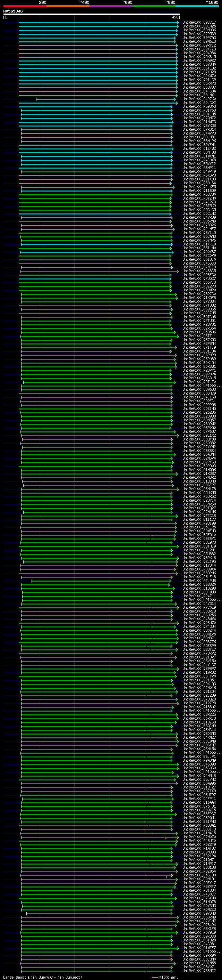Select label UniRef100_A8G3L5
The height and width of the screenshot is (980, 222).
click(199, 378)
